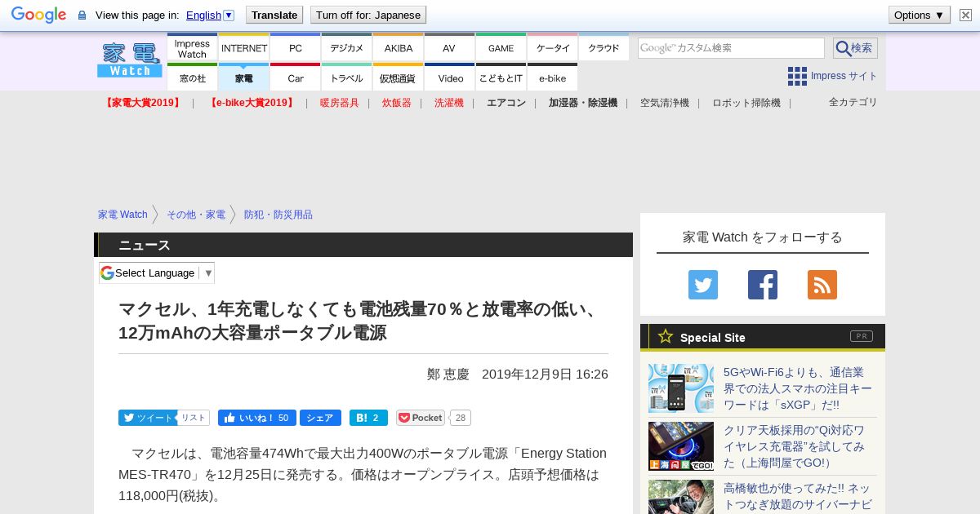
Task: Go to ロボット掃除機 category
Action: pyautogui.click(x=746, y=103)
